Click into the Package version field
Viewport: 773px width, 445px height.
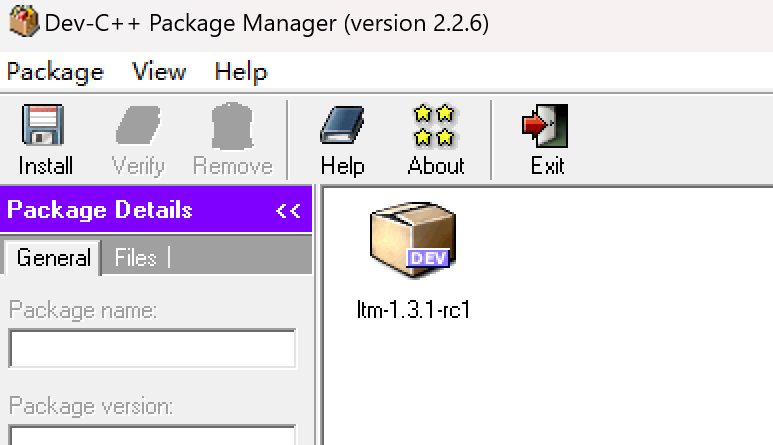(152, 435)
